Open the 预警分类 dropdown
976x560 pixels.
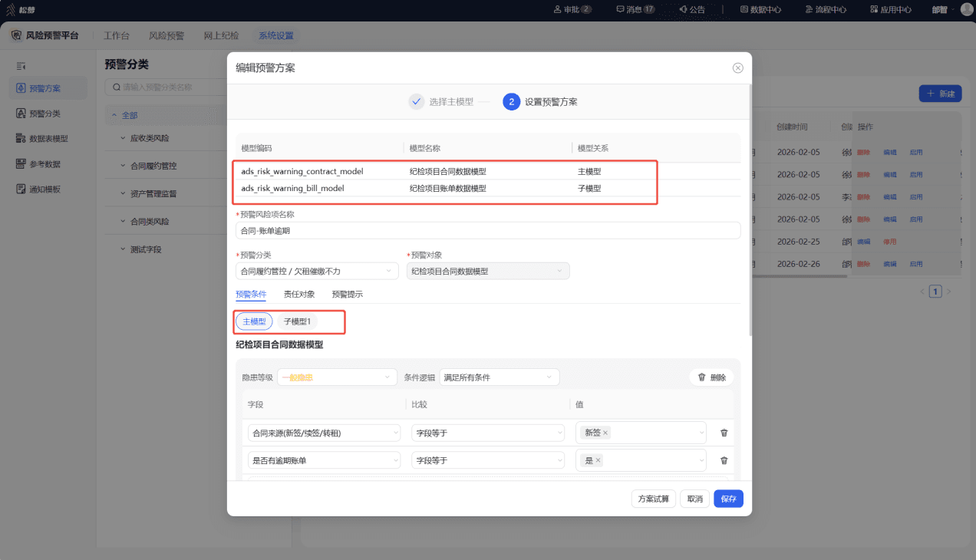(317, 271)
